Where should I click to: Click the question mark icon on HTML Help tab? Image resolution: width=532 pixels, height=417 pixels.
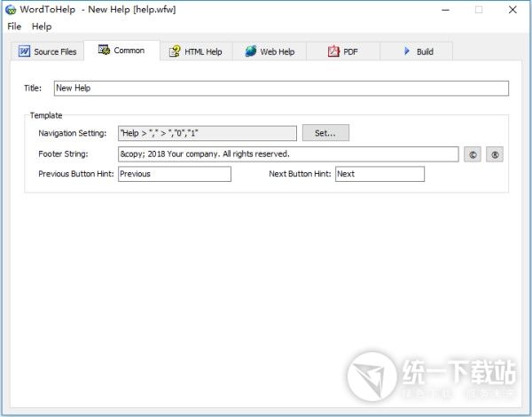175,51
